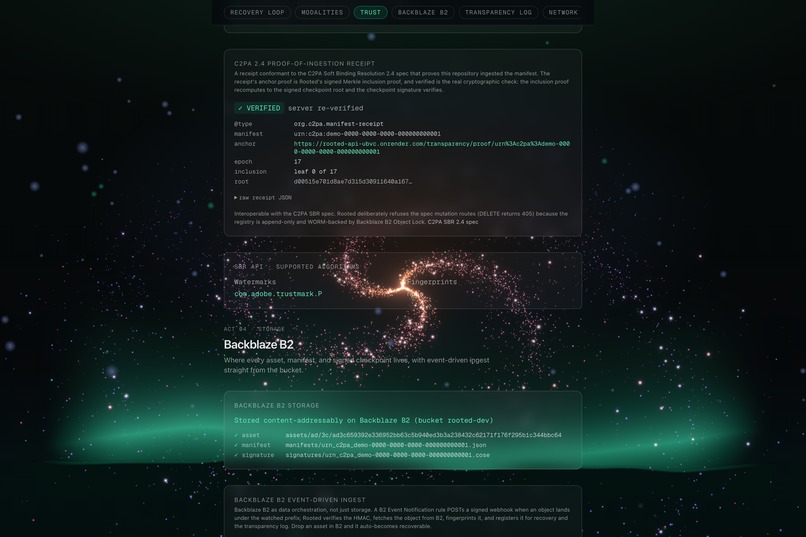Select the asset path assets/ad/3c/ad3c659392e…
The image size is (806, 537).
tap(423, 435)
